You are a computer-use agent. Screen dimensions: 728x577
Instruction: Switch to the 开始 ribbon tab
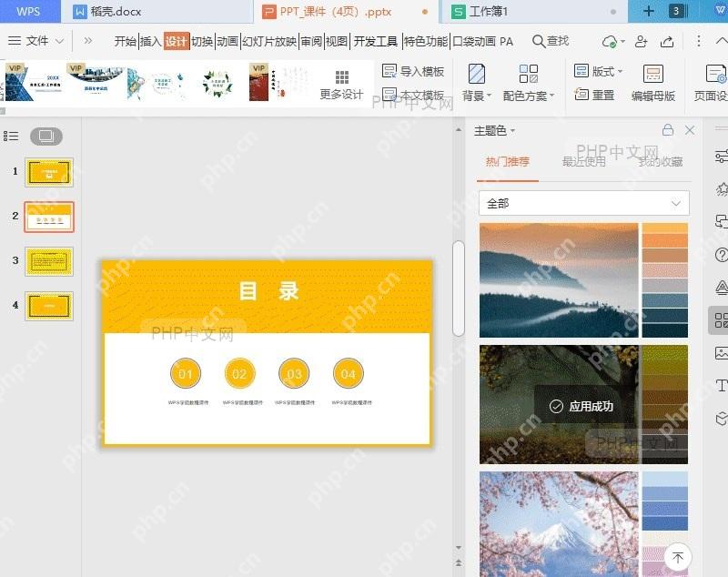tap(126, 42)
